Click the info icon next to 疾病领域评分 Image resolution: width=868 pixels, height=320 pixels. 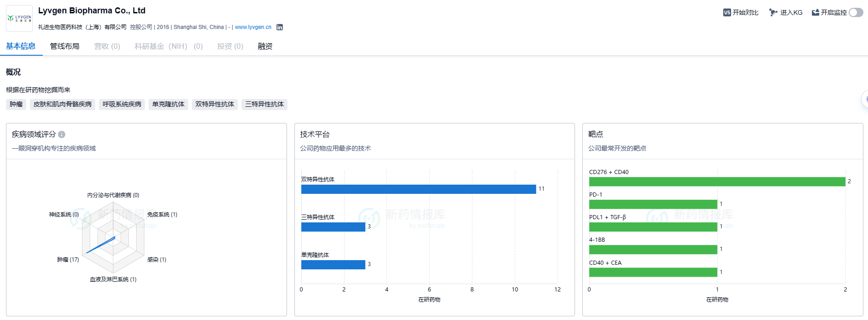(62, 134)
